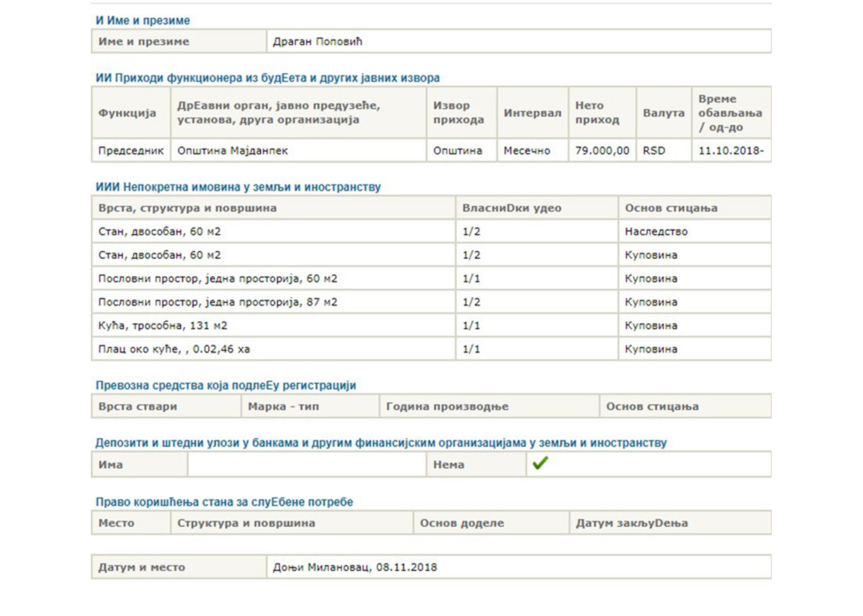Image resolution: width=863 pixels, height=616 pixels.
Task: Click the ВласниДки удео column header
Action: click(x=512, y=208)
